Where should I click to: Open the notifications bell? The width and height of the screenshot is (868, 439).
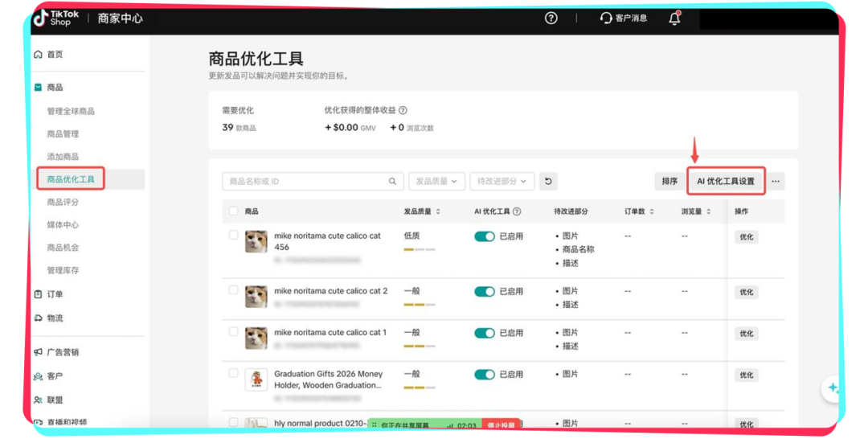(x=674, y=18)
